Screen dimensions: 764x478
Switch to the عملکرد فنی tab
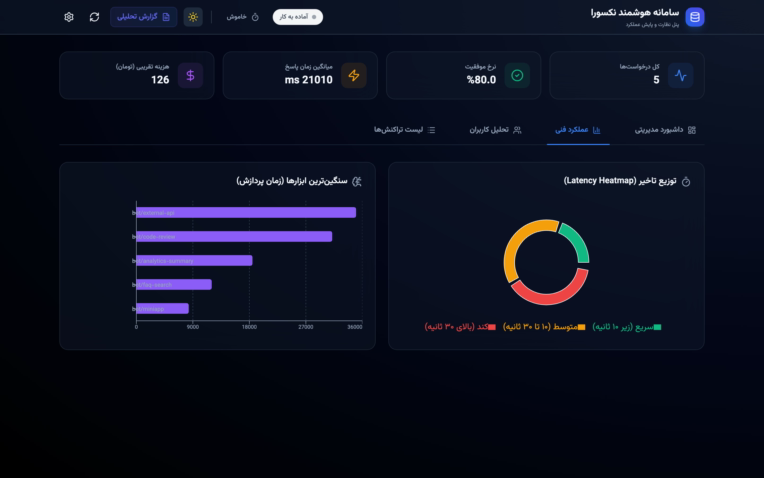(x=578, y=130)
